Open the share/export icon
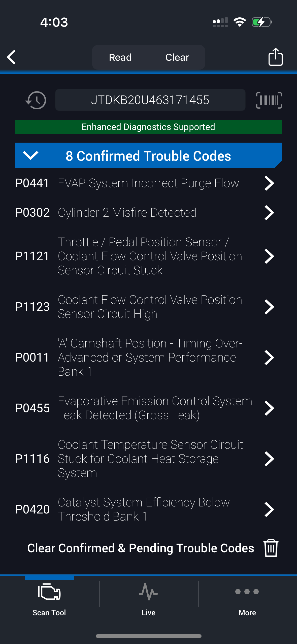This screenshot has width=297, height=644. (x=275, y=57)
